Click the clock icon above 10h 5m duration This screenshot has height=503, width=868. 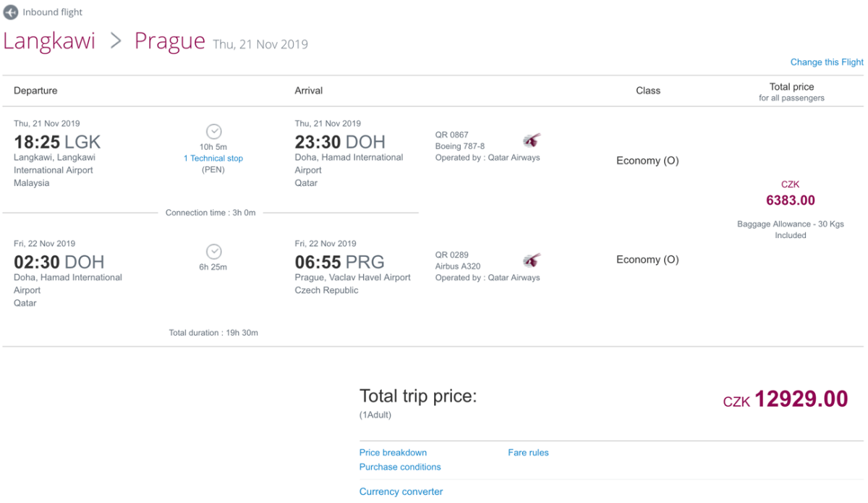213,132
